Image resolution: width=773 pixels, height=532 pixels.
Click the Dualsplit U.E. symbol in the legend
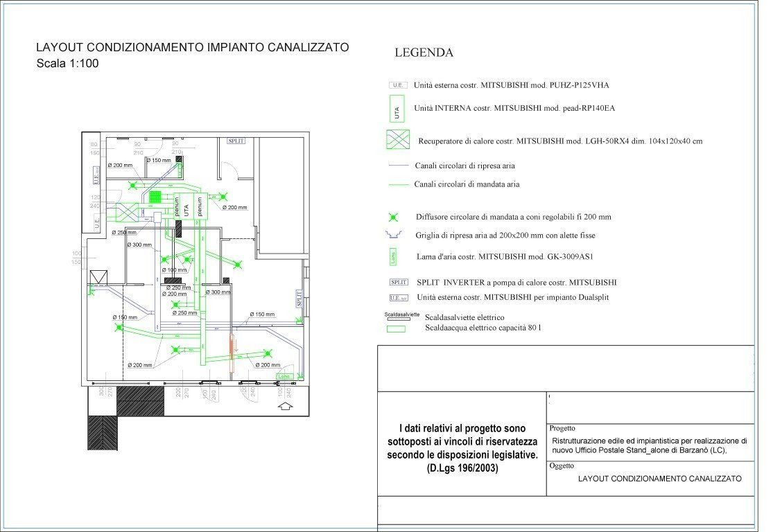click(x=399, y=298)
